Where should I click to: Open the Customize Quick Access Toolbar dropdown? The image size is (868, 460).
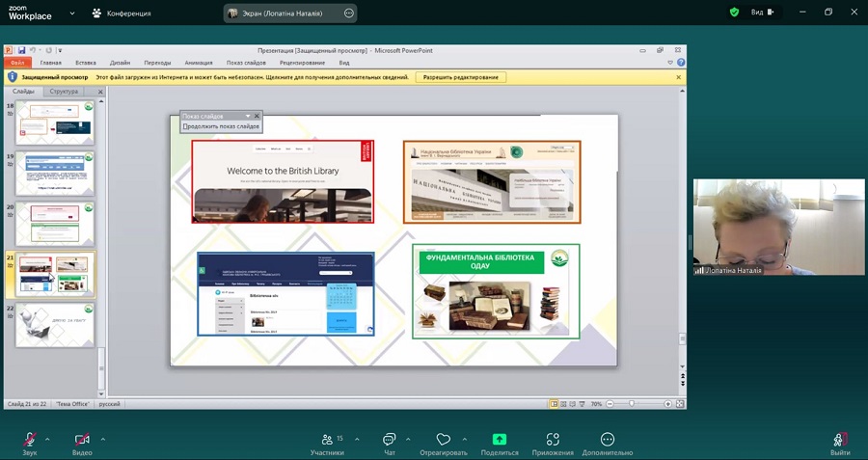tap(60, 50)
